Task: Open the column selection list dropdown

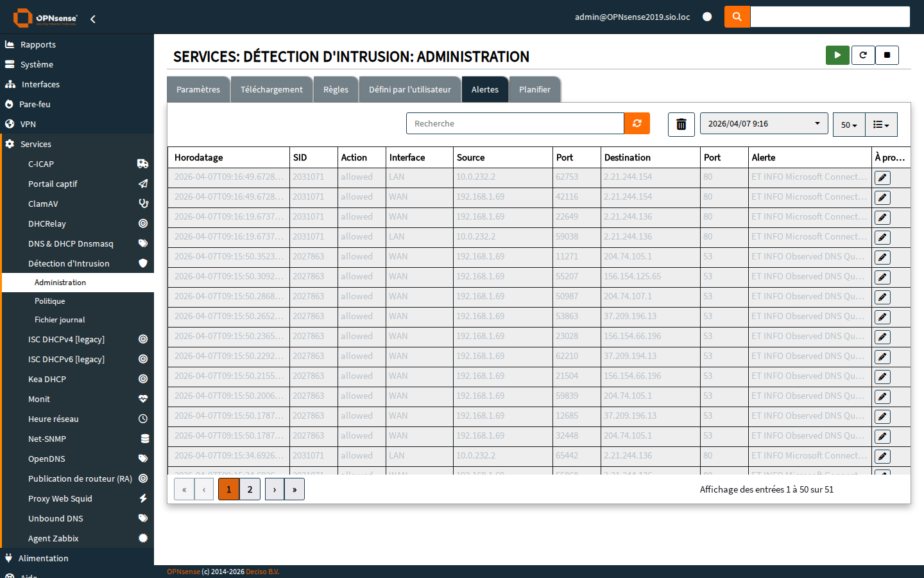Action: [881, 125]
